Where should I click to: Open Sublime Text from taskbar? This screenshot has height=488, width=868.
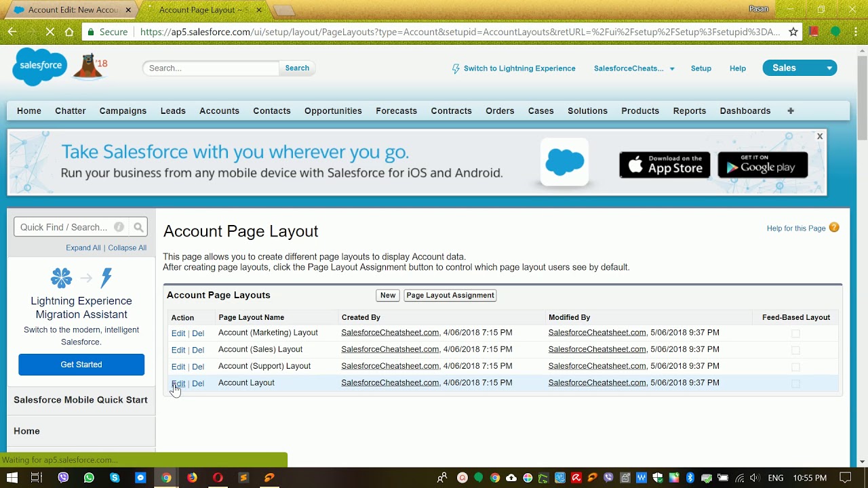243,478
